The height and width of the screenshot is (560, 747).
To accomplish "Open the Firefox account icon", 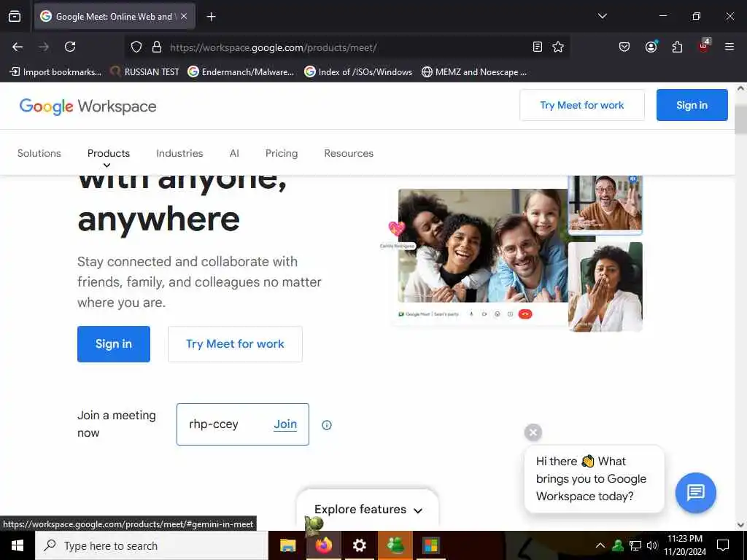I will click(x=651, y=47).
